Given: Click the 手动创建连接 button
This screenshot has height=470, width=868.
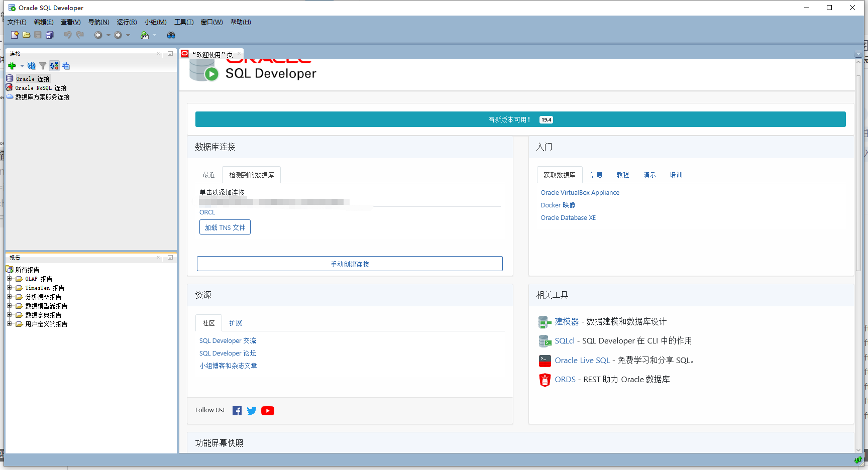Looking at the screenshot, I should click(x=350, y=264).
